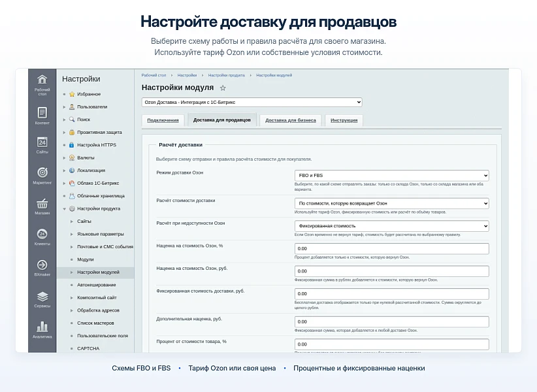Select Обработка адресов tree item
The width and height of the screenshot is (537, 392).
point(98,310)
